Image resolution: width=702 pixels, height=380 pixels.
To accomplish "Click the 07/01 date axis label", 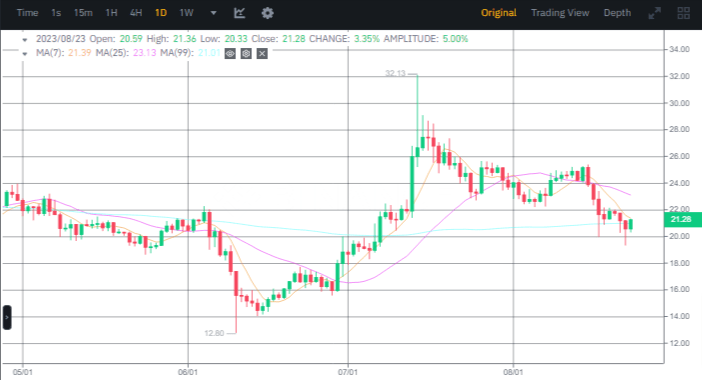I will click(x=347, y=372).
